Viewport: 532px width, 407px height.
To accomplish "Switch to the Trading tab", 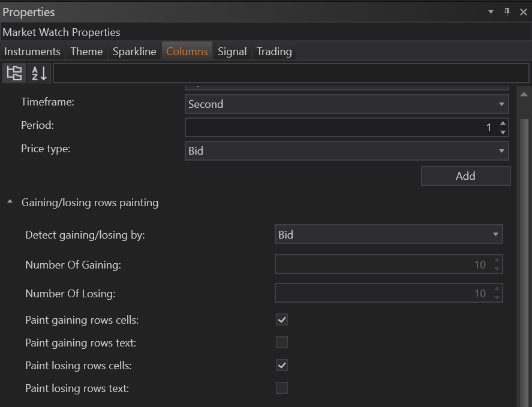I will pos(274,52).
